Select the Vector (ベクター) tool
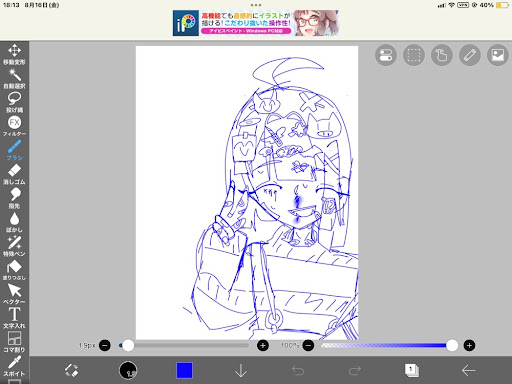Viewport: 512px width, 384px height. 14,294
